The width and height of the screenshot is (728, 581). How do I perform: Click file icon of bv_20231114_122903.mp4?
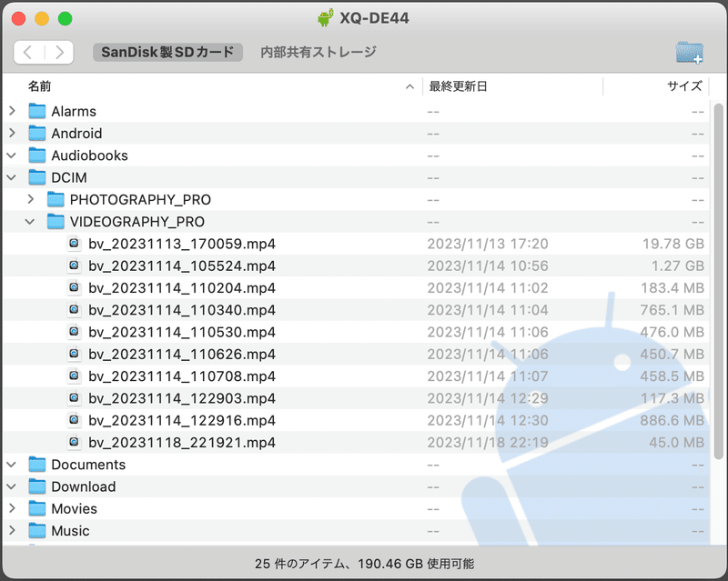coord(74,398)
